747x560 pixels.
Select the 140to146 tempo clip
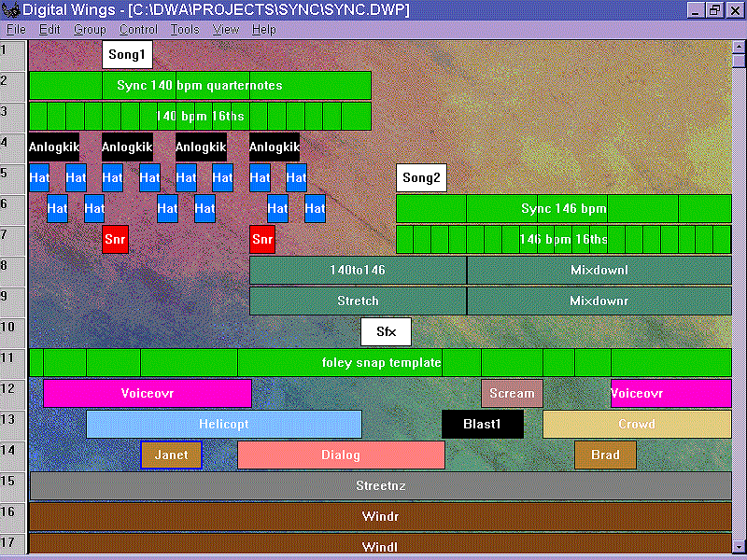pos(358,270)
